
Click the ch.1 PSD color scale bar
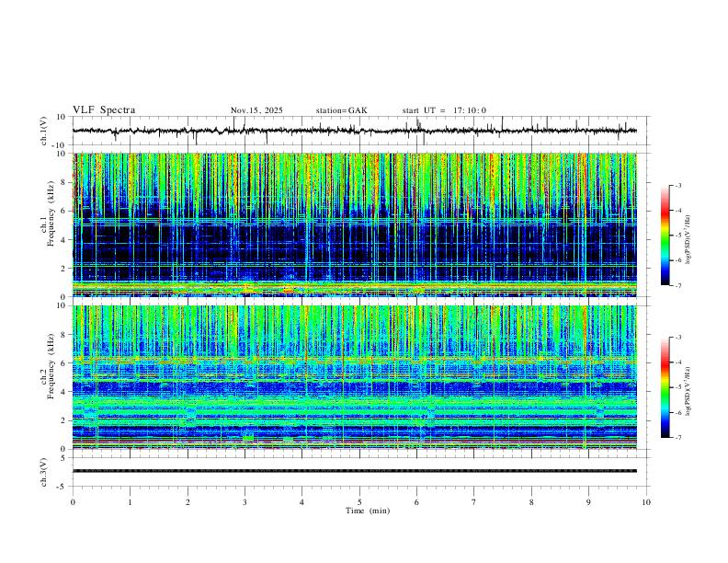tap(665, 236)
